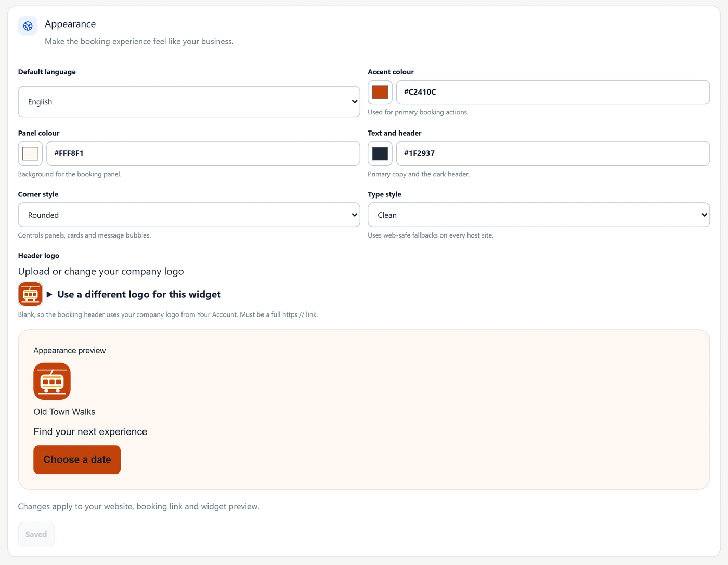Click 'Changes apply to your website' note
728x565 pixels.
click(139, 506)
